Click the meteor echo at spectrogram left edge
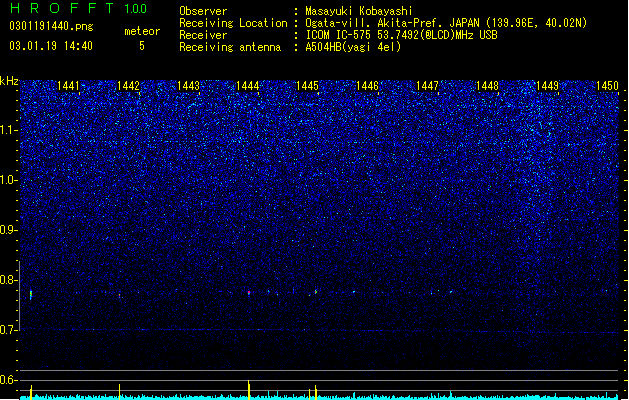The width and height of the screenshot is (629, 400). [x=31, y=295]
